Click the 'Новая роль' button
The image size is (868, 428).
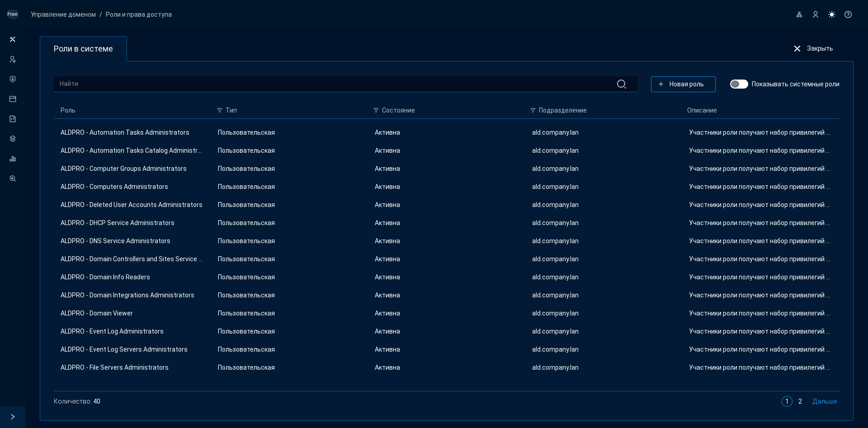[683, 84]
